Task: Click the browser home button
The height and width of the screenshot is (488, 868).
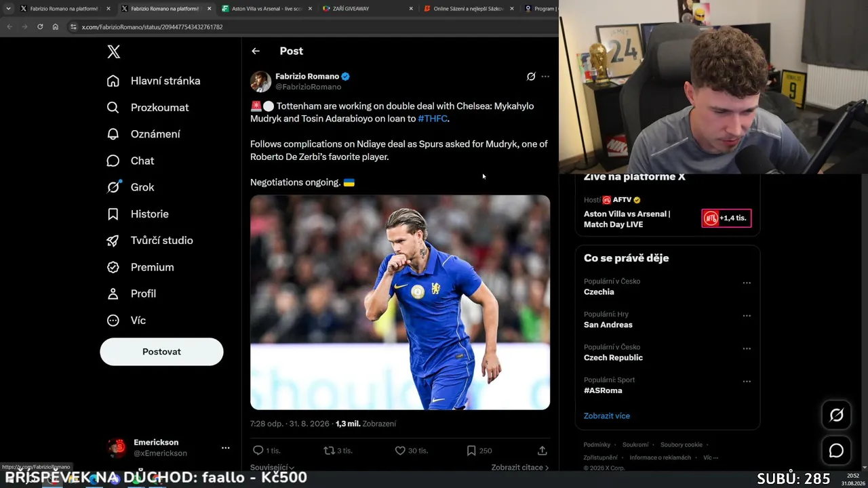Action: pyautogui.click(x=56, y=27)
